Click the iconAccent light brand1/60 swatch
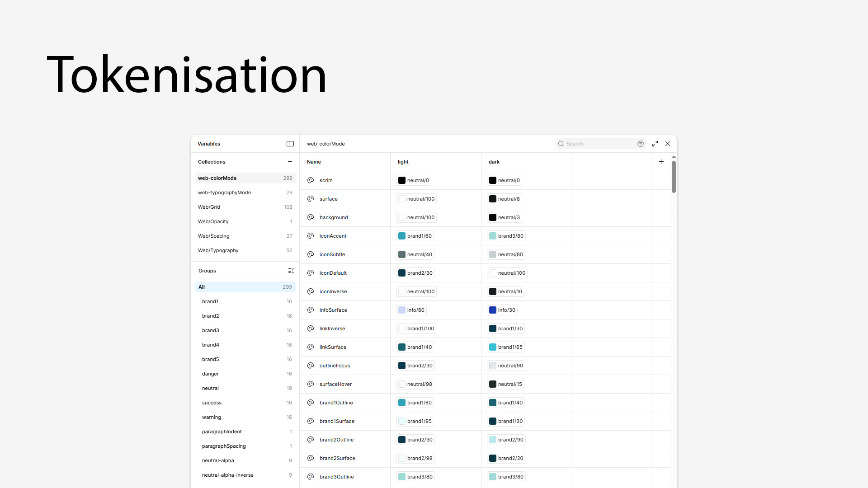This screenshot has height=488, width=868. [x=402, y=236]
